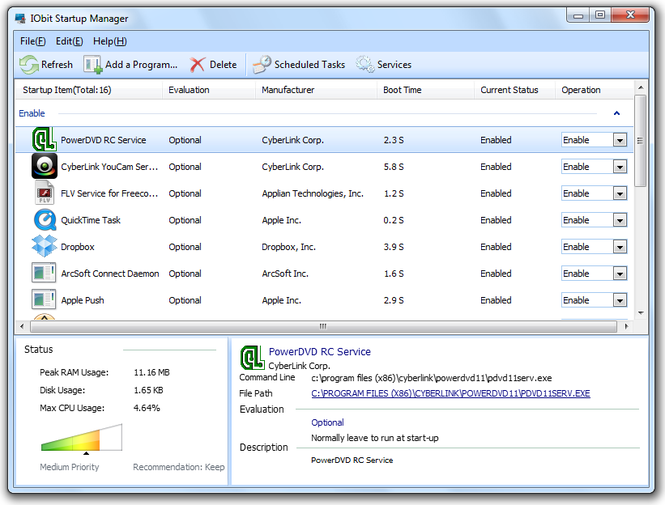Select the 'ArcSoft Connect Daemon' row text
This screenshot has height=505, width=665.
(x=110, y=273)
